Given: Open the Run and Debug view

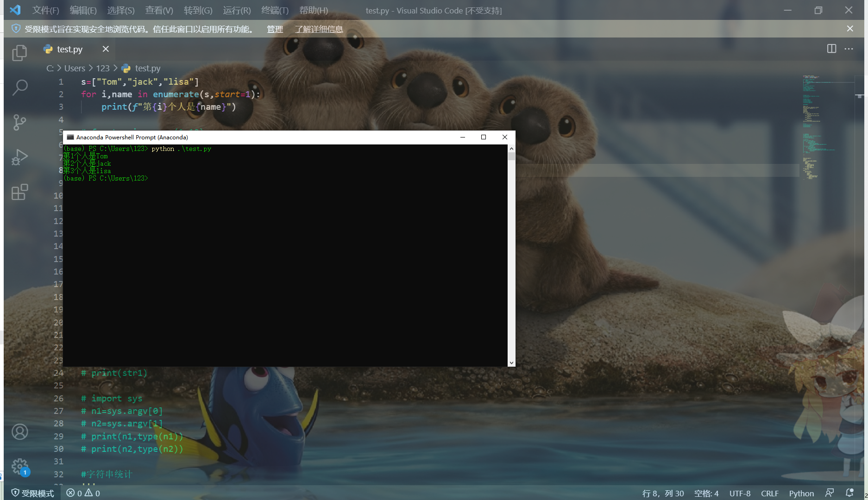Looking at the screenshot, I should pos(19,157).
